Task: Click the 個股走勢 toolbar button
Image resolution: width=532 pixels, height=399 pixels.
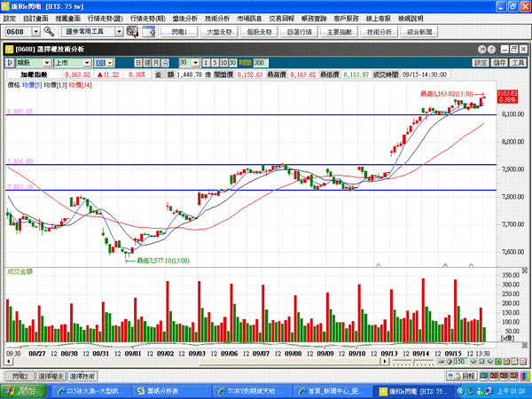Action: [x=259, y=32]
